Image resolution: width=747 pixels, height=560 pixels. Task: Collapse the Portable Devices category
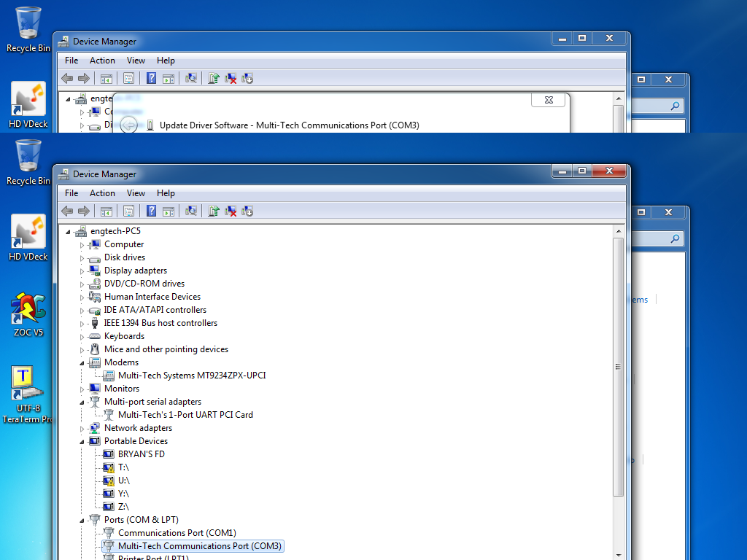[82, 442]
